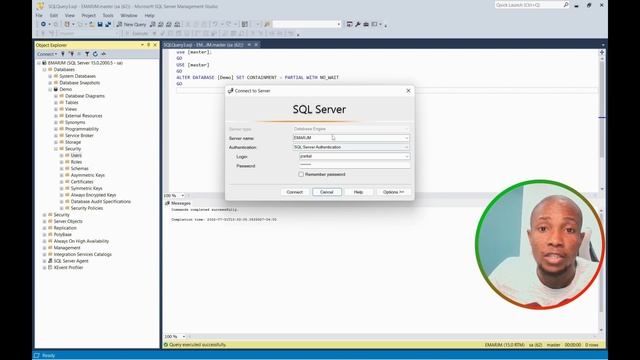640x360 pixels.
Task: Click the Connect Object Explorer plug icon
Action: (x=63, y=54)
